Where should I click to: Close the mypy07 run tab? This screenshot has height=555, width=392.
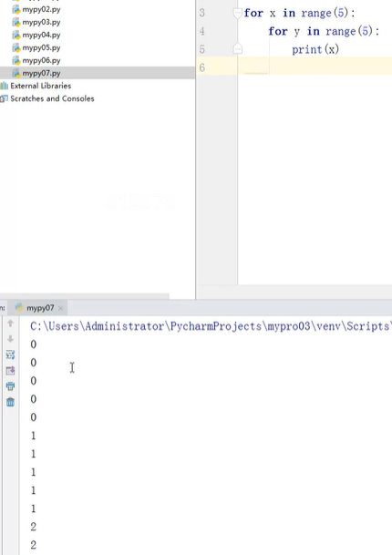(x=60, y=308)
